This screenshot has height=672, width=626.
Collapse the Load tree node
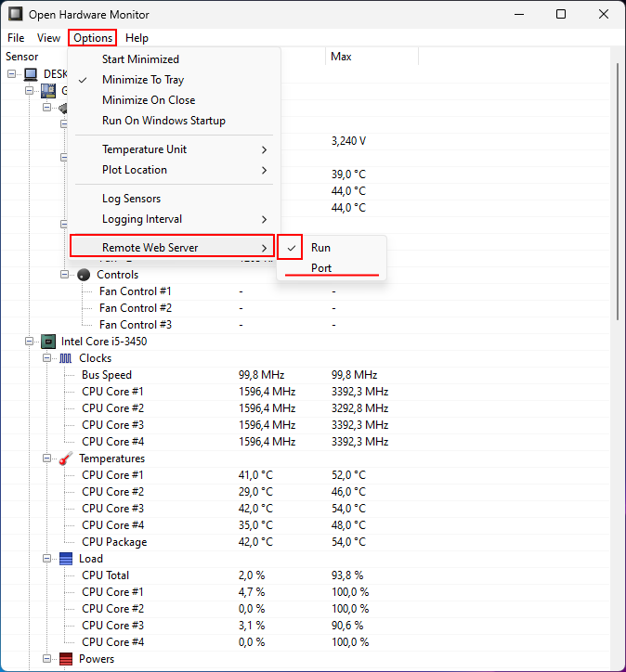47,559
